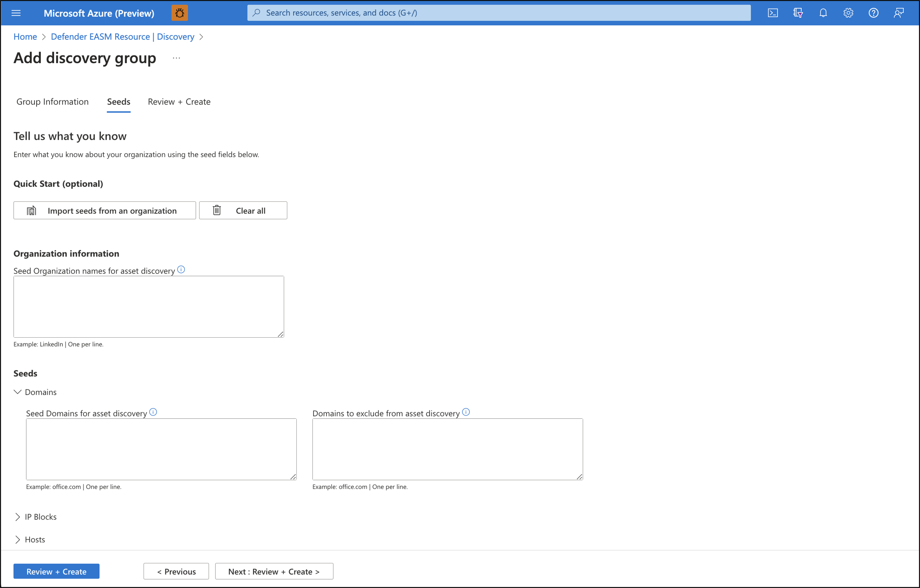Image resolution: width=920 pixels, height=588 pixels.
Task: Select the Group Information tab
Action: tap(52, 101)
